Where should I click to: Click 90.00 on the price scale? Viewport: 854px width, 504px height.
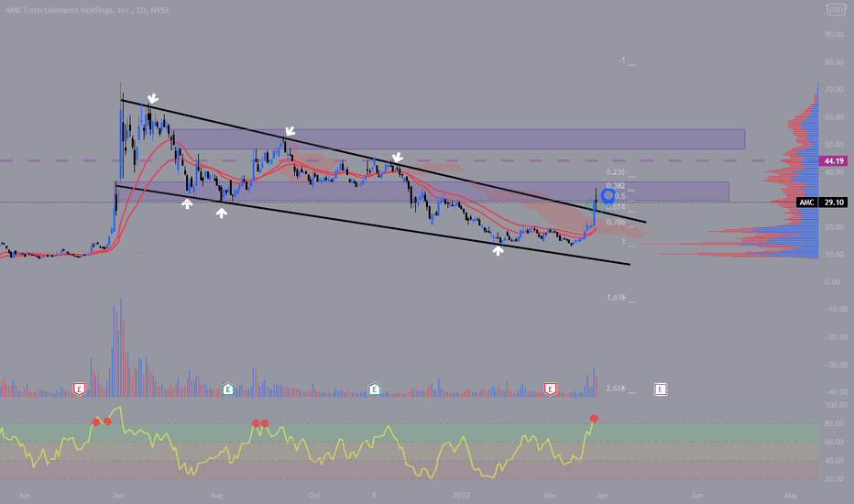pyautogui.click(x=833, y=34)
